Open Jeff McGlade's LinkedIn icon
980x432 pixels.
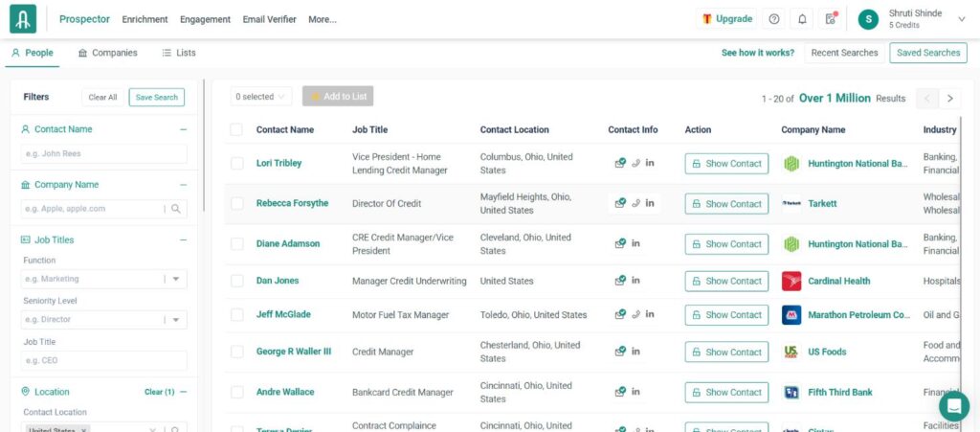tap(650, 314)
